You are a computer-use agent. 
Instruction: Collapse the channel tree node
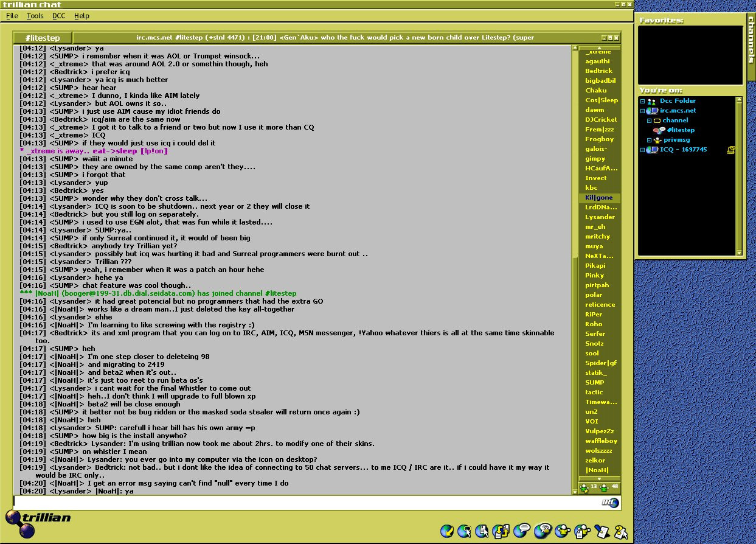click(x=649, y=120)
